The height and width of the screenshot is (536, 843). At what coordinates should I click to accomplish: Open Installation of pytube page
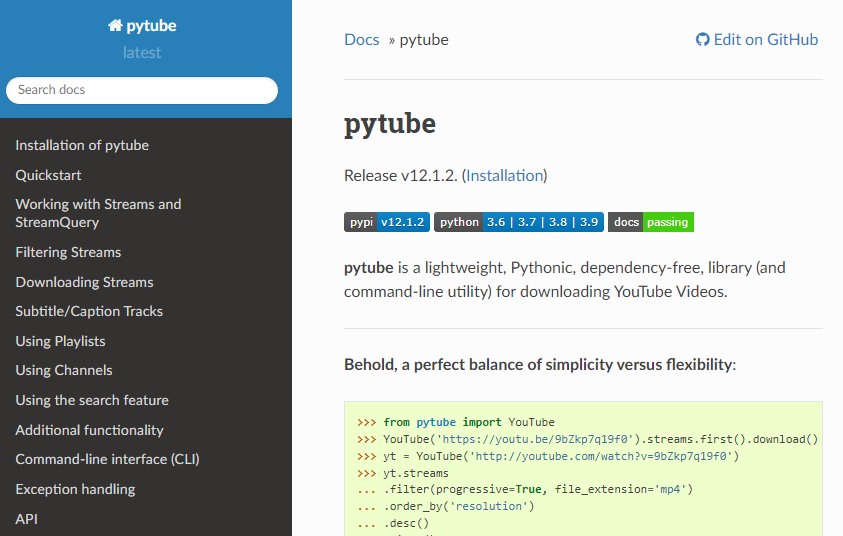[82, 145]
